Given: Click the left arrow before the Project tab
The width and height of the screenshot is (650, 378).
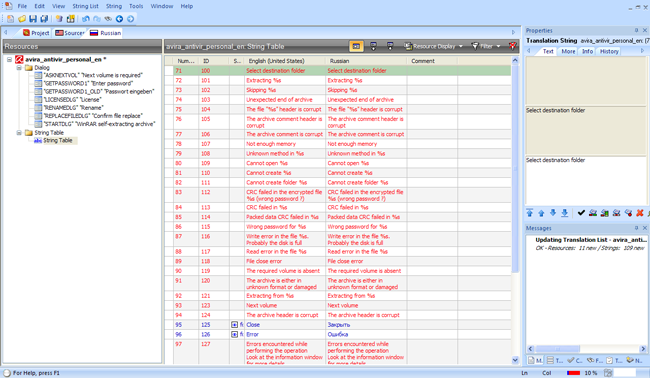Looking at the screenshot, I should [x=6, y=32].
